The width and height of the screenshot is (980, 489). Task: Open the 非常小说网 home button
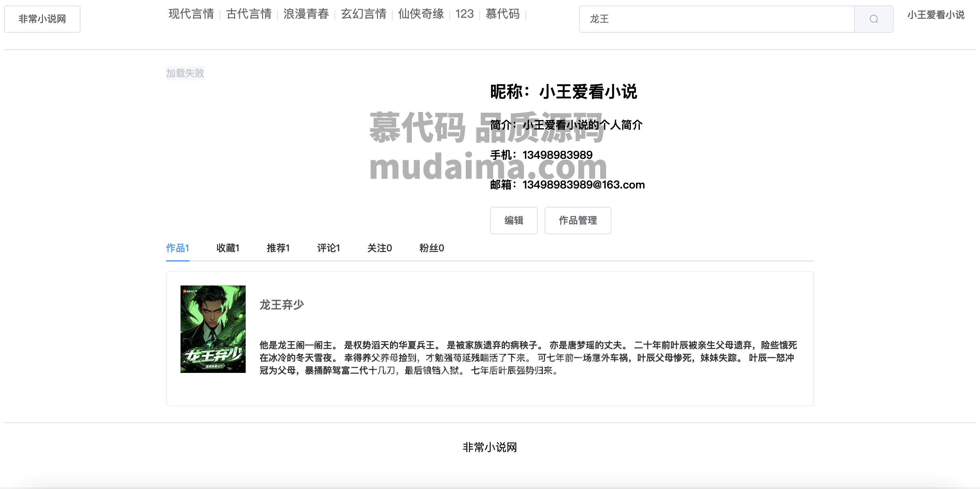[x=42, y=19]
